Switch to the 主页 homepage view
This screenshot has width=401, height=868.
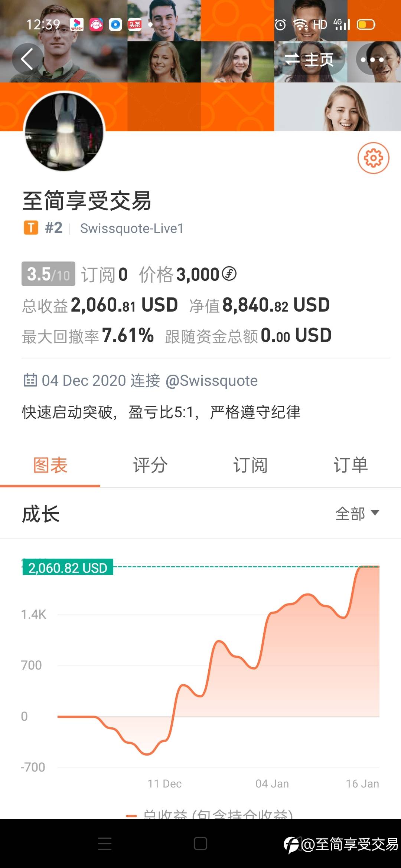309,59
